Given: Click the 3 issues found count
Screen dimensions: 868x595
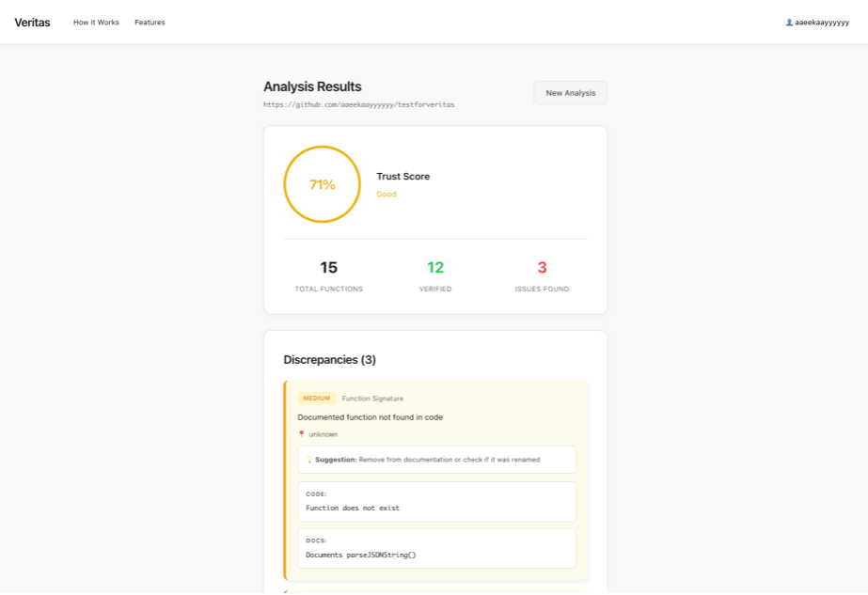Looking at the screenshot, I should point(542,267).
